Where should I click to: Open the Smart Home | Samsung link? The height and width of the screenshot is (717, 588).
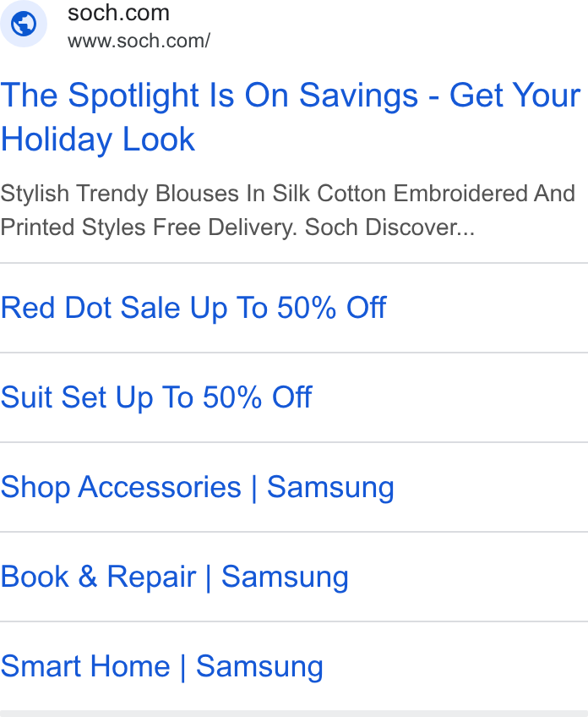[x=161, y=666]
